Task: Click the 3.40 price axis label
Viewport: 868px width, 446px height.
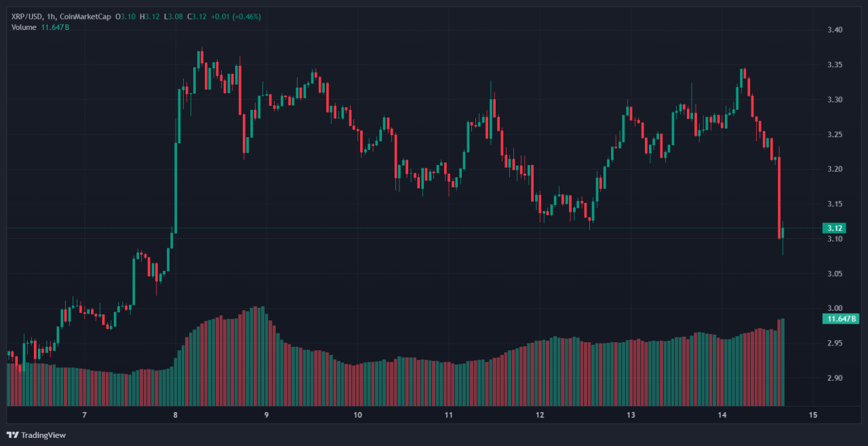Action: pos(834,30)
